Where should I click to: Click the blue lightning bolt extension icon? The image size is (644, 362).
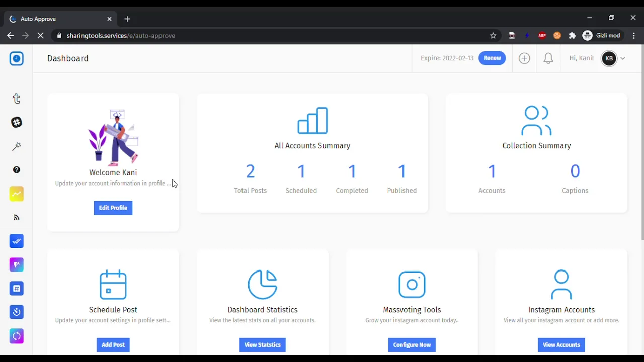point(527,36)
